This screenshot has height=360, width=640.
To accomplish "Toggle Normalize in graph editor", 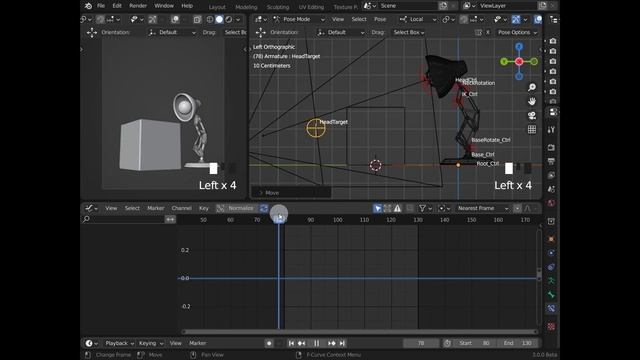I will [x=236, y=208].
